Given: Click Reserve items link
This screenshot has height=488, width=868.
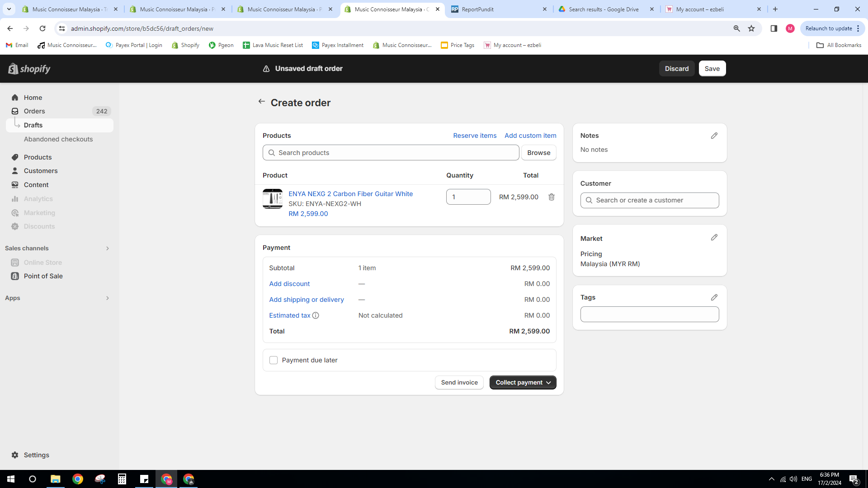Looking at the screenshot, I should point(475,136).
